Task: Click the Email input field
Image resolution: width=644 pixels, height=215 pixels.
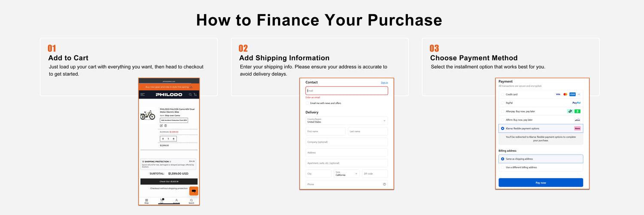Action: click(x=346, y=91)
